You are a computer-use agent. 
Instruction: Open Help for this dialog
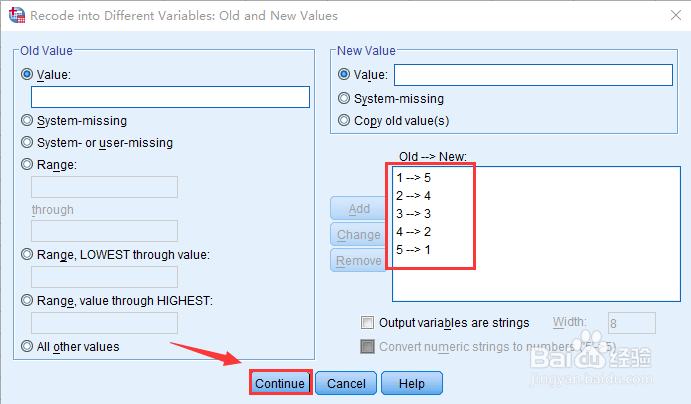tap(411, 383)
